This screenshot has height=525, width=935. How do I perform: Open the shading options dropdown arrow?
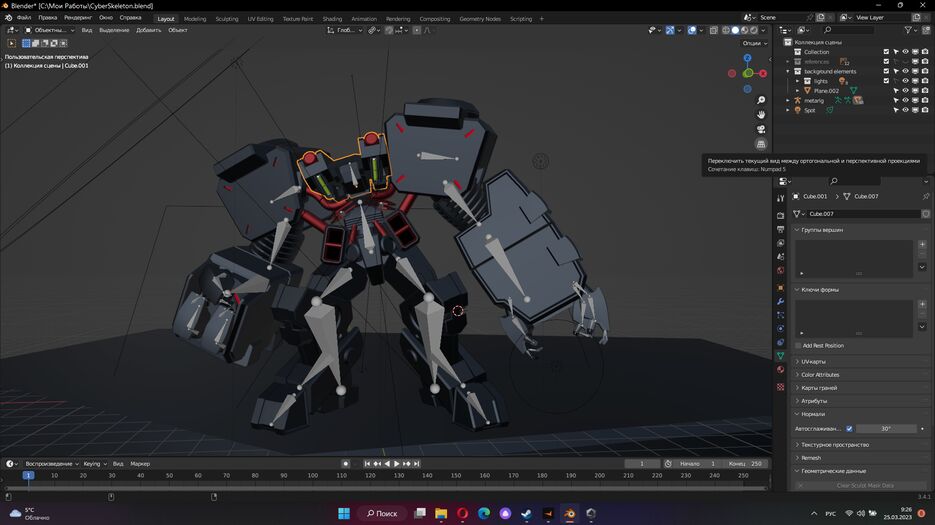[x=763, y=30]
